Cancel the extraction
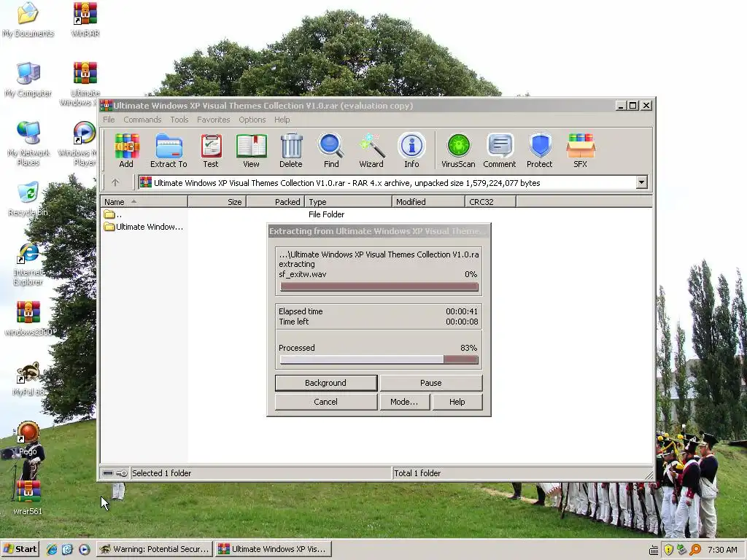 coord(326,402)
